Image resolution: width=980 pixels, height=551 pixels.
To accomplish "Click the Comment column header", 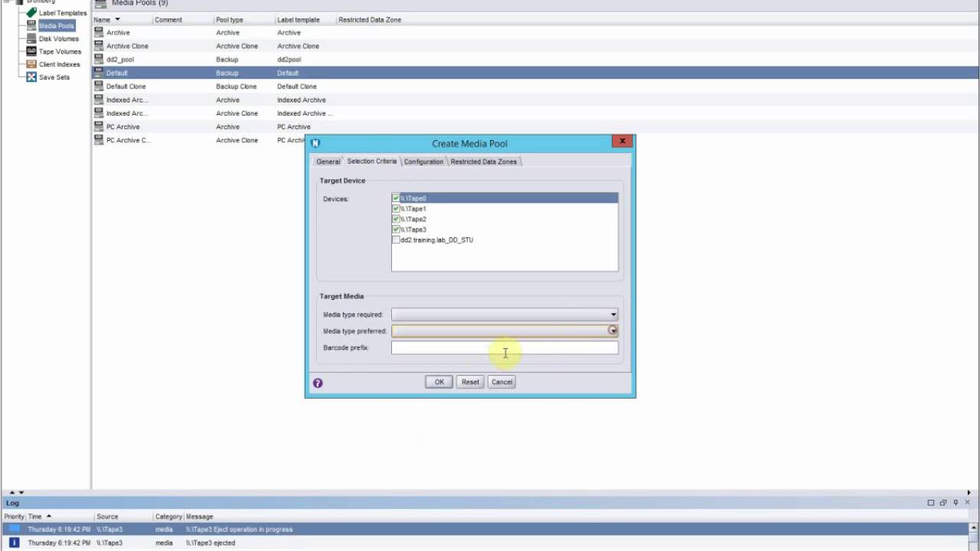I will point(183,19).
